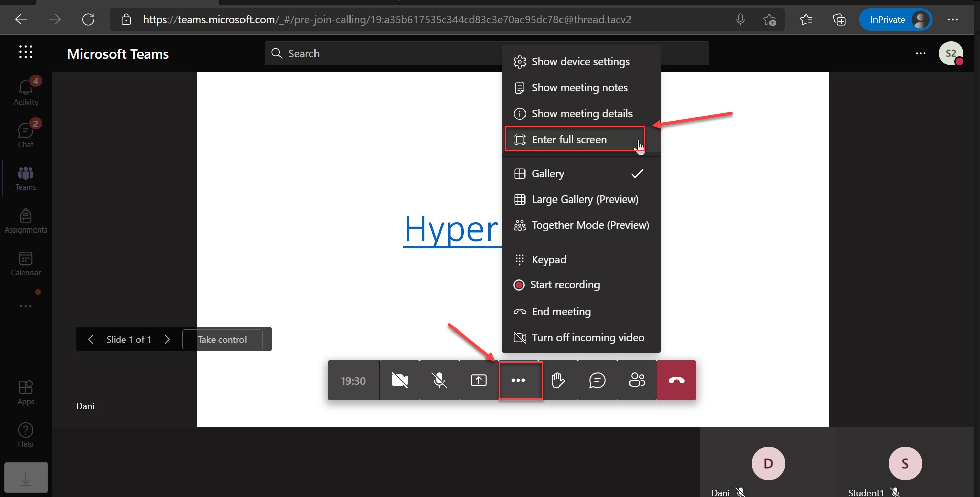Viewport: 980px width, 497px height.
Task: Click the browser address bar URL
Action: click(x=387, y=20)
